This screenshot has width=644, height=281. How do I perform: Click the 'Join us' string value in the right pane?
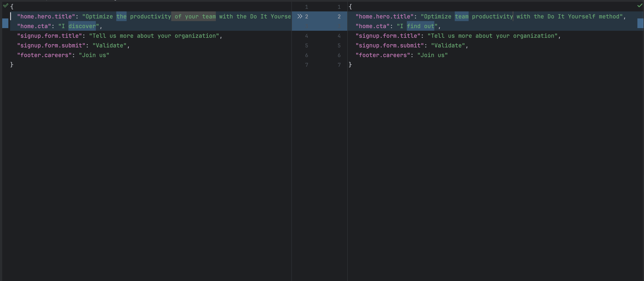coord(432,55)
